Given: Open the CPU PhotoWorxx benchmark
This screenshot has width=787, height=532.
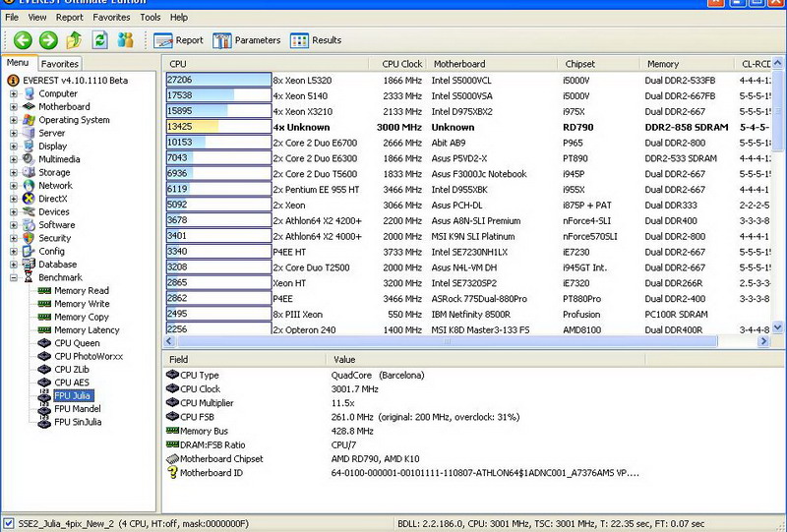Looking at the screenshot, I should click(89, 356).
